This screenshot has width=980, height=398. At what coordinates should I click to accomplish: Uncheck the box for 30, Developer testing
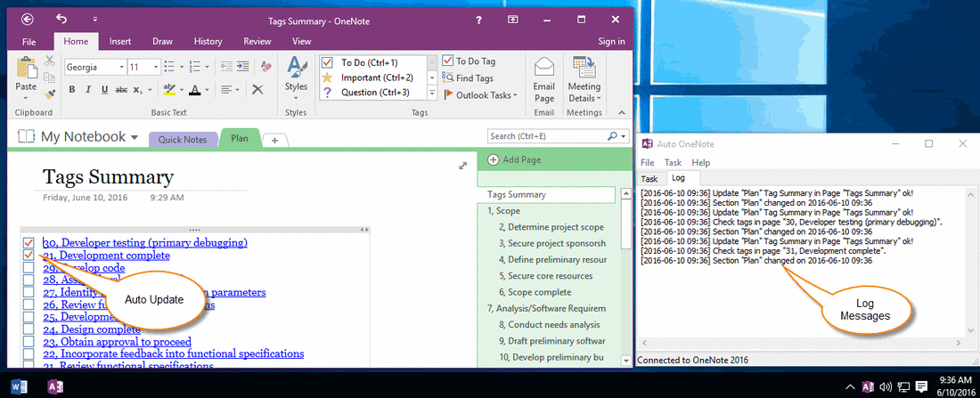tap(29, 242)
